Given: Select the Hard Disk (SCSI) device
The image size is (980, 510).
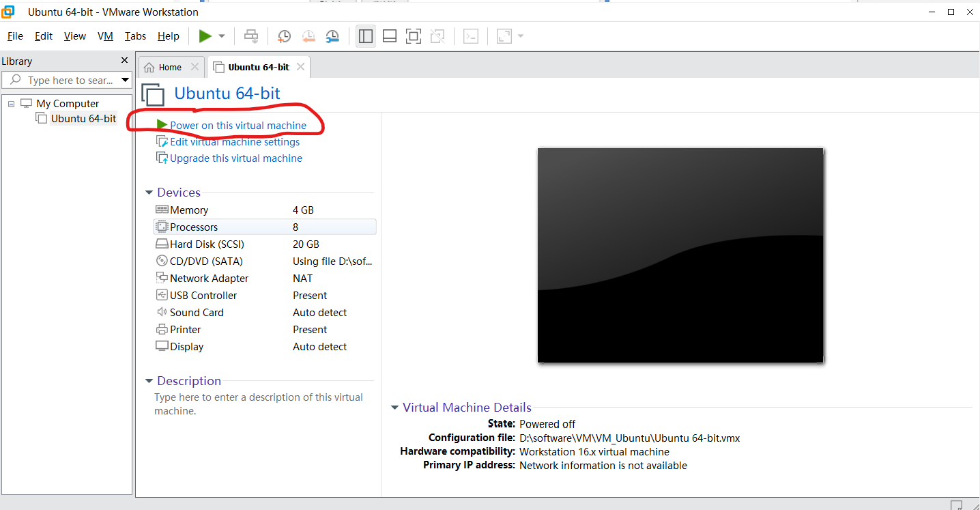Looking at the screenshot, I should (265, 244).
